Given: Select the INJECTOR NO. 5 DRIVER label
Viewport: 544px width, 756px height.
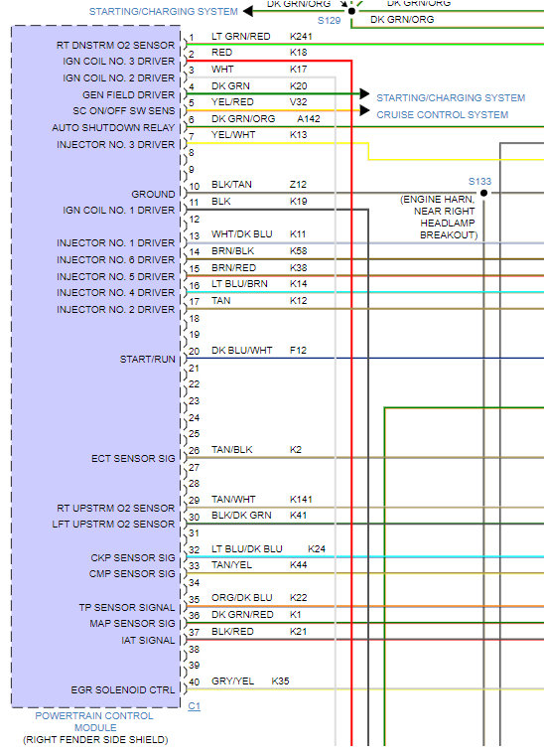Looking at the screenshot, I should tap(115, 277).
